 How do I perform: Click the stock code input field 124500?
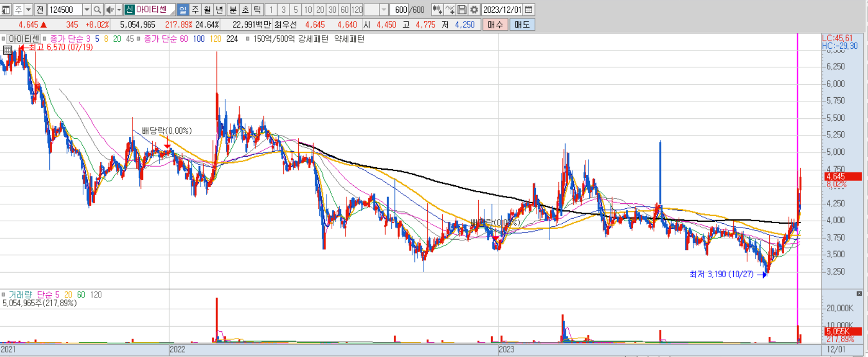[64, 9]
